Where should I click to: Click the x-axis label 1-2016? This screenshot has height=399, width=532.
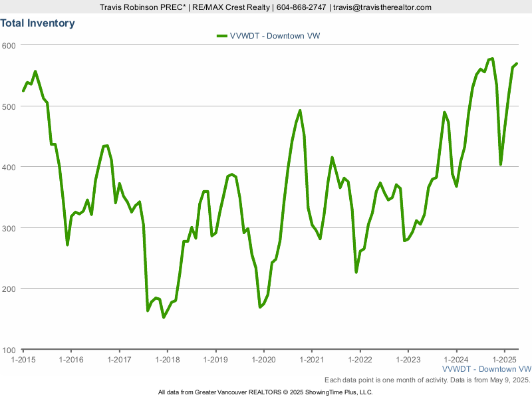click(71, 360)
